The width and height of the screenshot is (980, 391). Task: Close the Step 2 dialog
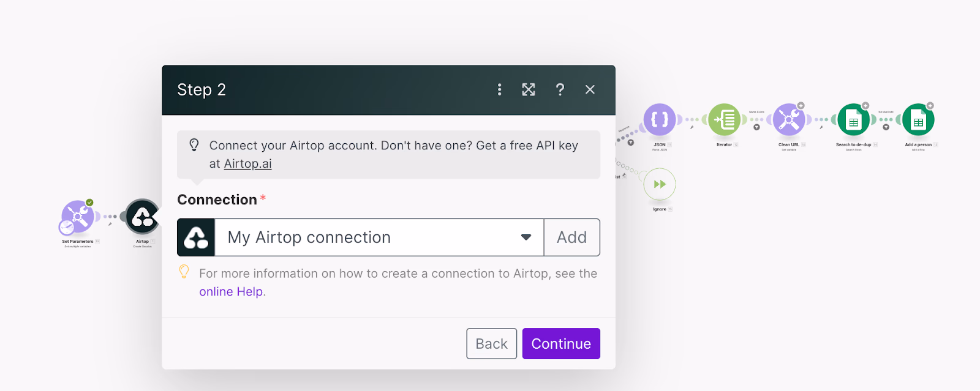(x=590, y=89)
